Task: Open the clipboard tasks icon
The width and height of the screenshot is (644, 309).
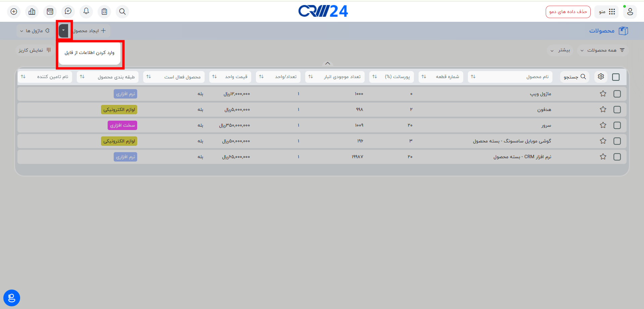Action: click(x=104, y=12)
